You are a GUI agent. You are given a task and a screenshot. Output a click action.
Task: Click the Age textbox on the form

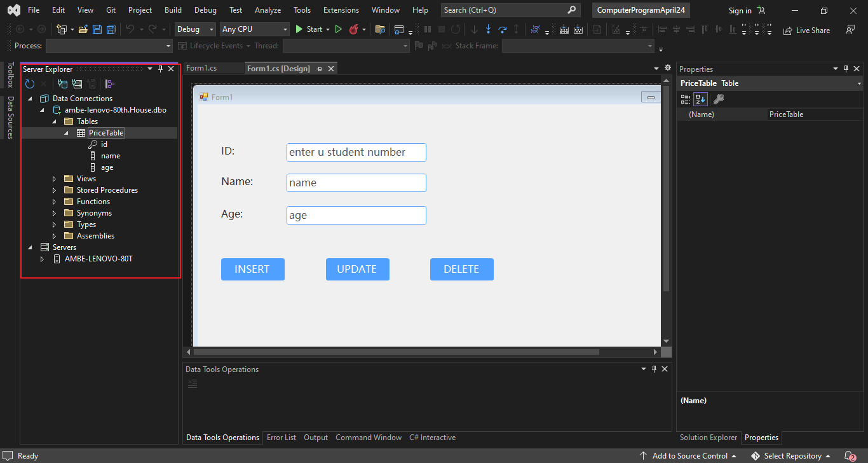click(x=356, y=215)
